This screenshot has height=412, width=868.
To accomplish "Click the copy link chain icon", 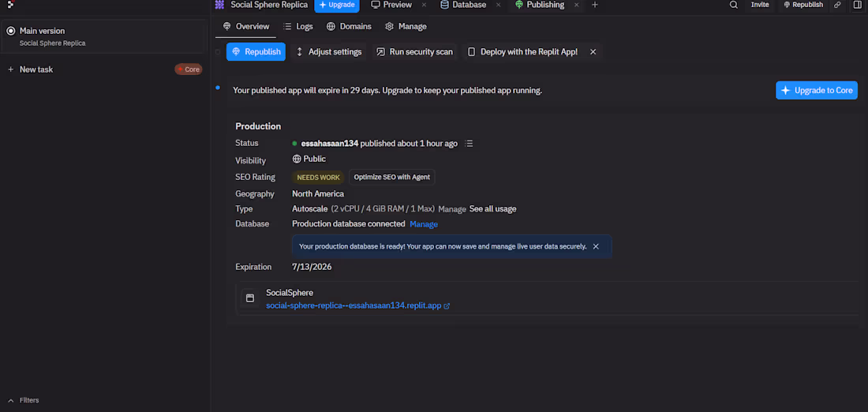I will tap(837, 5).
